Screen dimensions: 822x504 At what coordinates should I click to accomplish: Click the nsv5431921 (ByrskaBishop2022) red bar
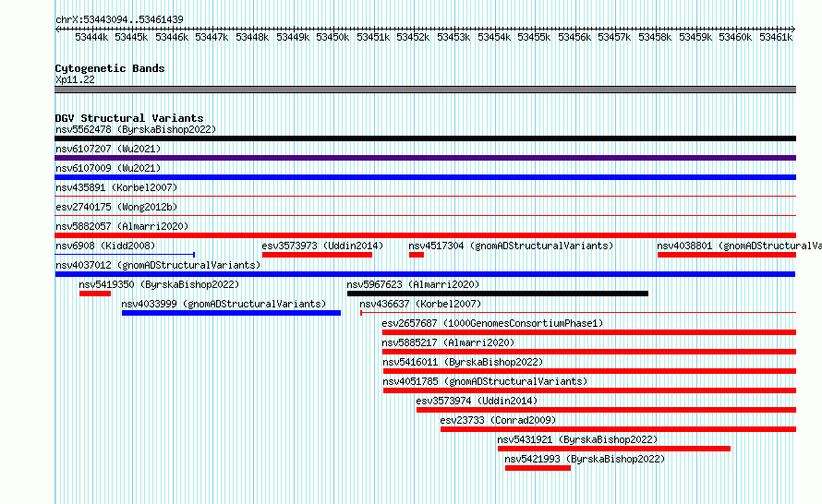point(614,449)
